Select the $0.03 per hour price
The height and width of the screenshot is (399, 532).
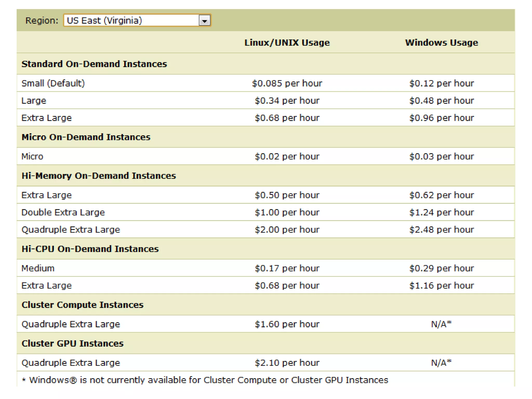point(442,157)
